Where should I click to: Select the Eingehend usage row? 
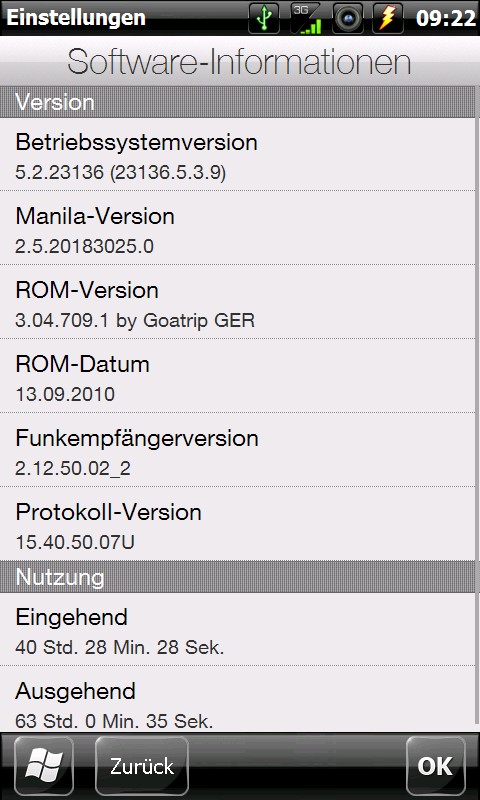(x=237, y=629)
